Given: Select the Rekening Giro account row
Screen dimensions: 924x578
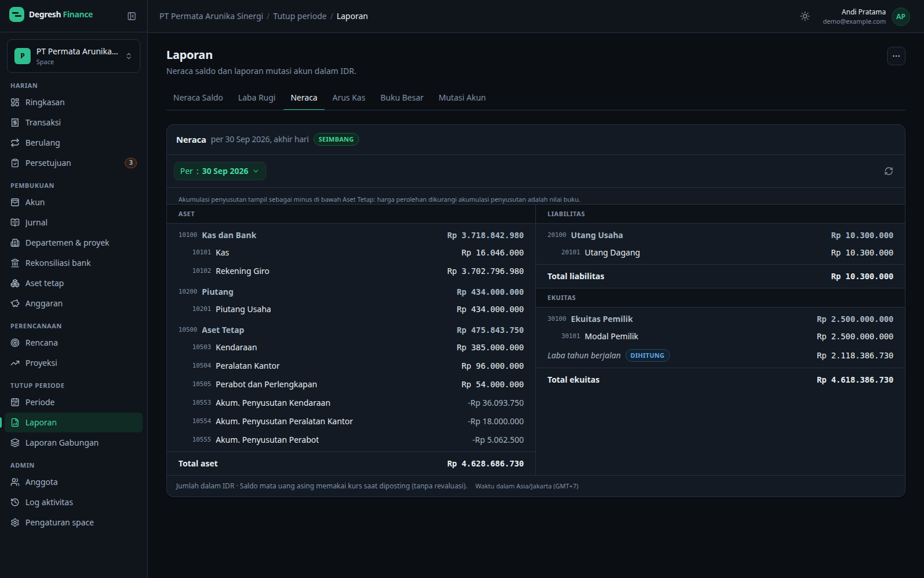Looking at the screenshot, I should point(351,271).
